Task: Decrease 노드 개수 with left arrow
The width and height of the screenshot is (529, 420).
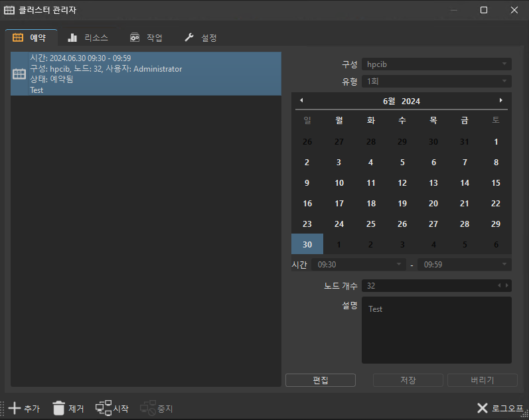Action: click(499, 285)
